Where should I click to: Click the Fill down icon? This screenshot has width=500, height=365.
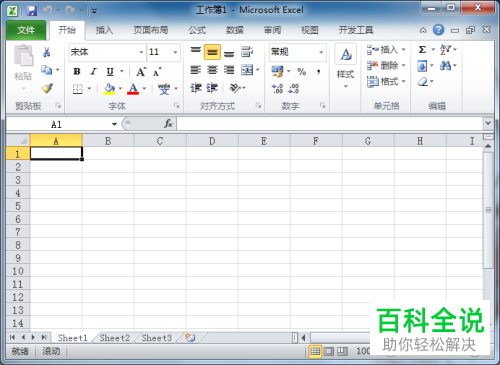pyautogui.click(x=422, y=66)
